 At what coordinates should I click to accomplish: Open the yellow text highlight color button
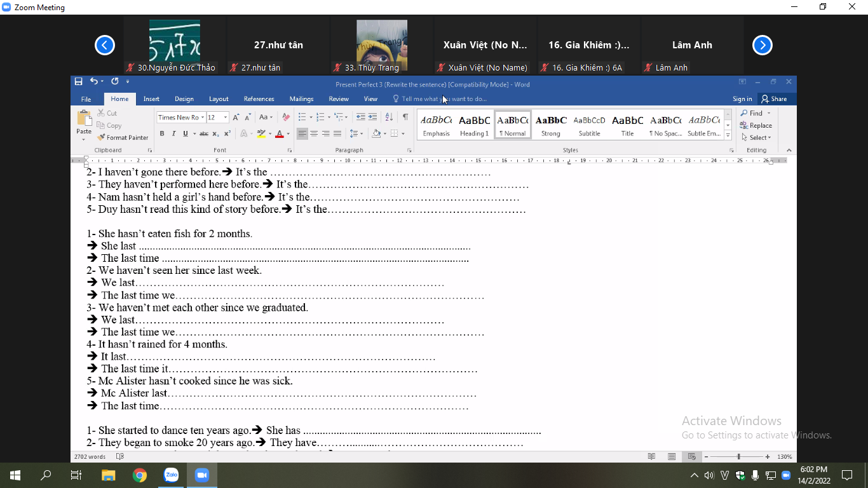[261, 133]
